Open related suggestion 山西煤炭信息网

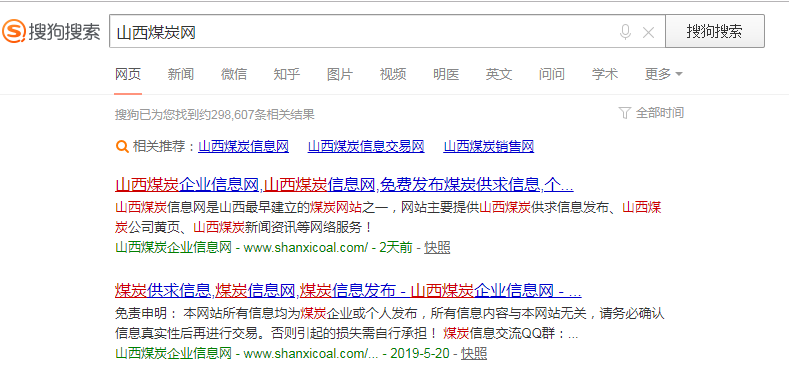pos(244,146)
